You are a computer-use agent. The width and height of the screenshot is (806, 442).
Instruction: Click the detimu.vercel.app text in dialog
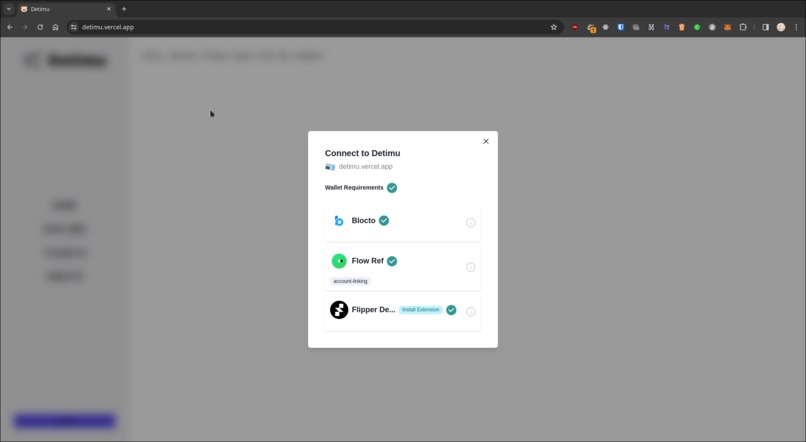tap(365, 167)
